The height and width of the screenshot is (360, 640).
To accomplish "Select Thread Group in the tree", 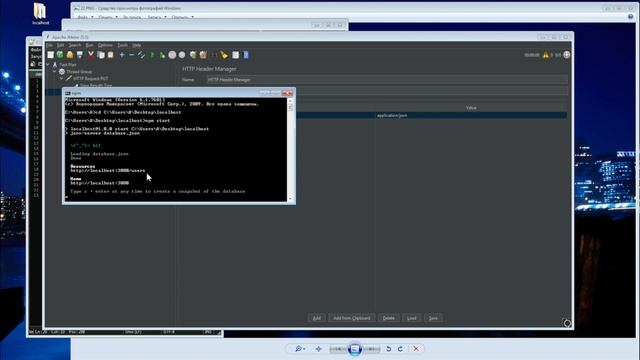I will (79, 71).
